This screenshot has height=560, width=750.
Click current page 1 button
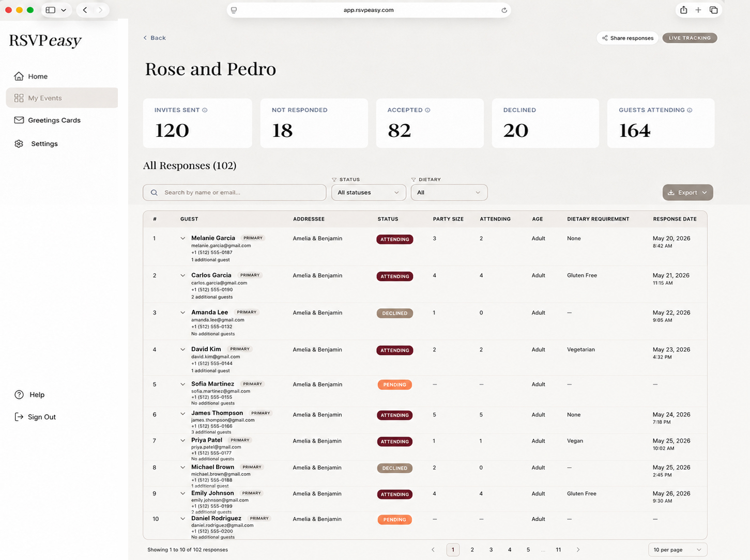tap(453, 550)
